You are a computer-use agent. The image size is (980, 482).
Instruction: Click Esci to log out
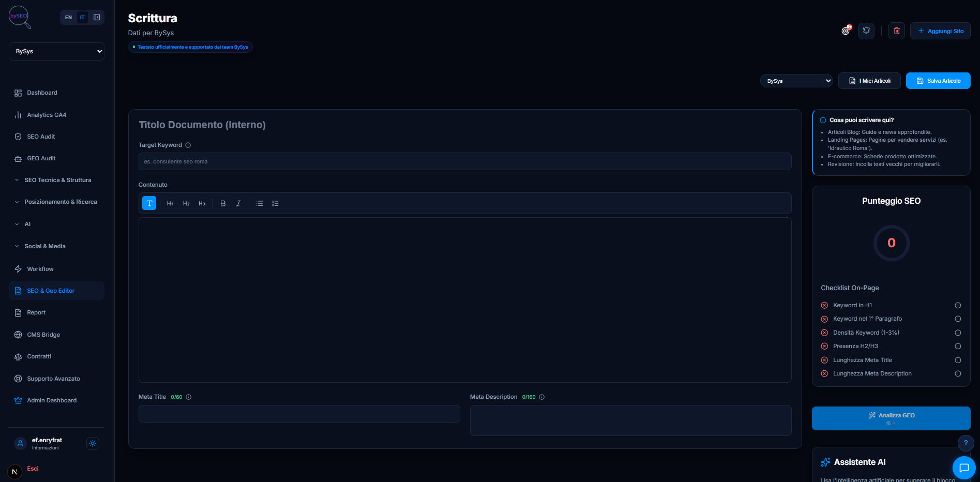(33, 469)
